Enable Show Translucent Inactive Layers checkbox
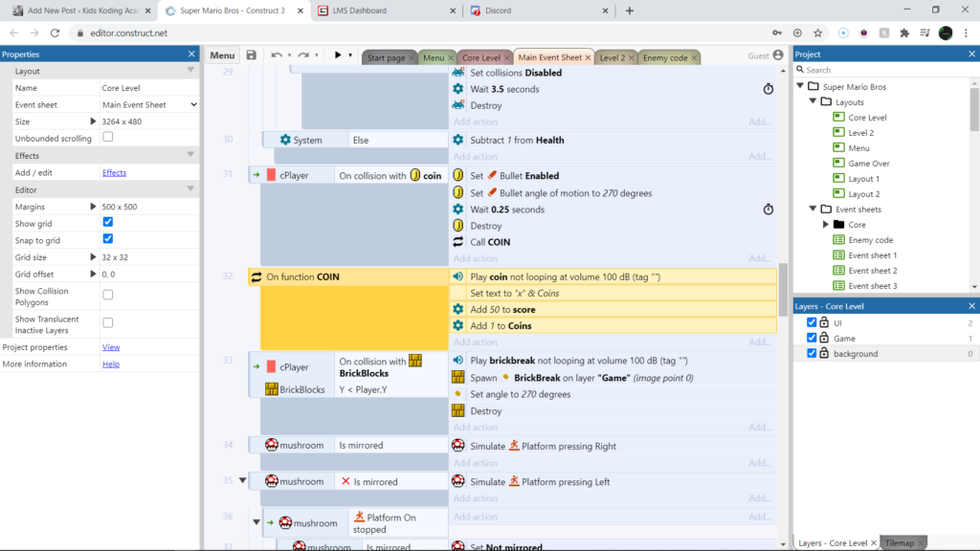980x551 pixels. 108,322
